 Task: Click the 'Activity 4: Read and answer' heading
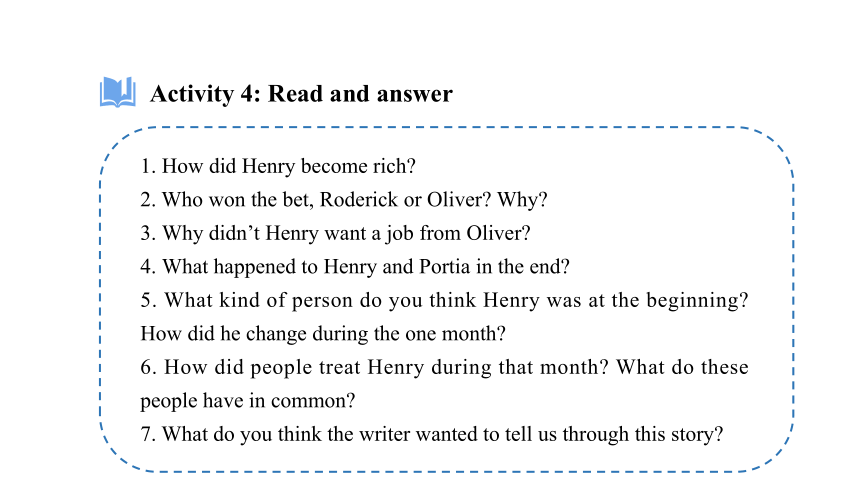click(301, 94)
